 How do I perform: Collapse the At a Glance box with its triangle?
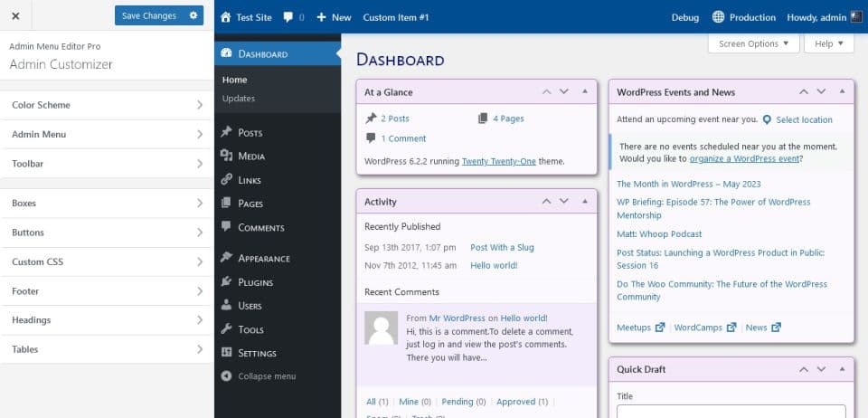585,91
